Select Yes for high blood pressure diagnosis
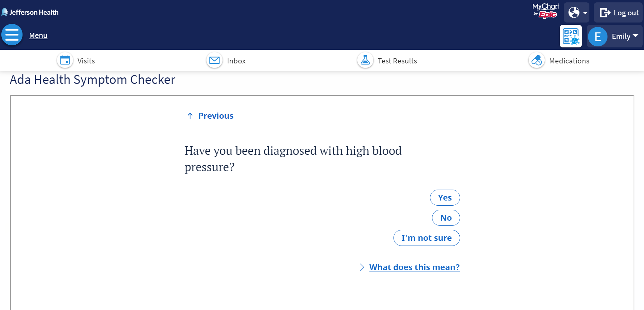This screenshot has width=644, height=310. click(x=445, y=197)
